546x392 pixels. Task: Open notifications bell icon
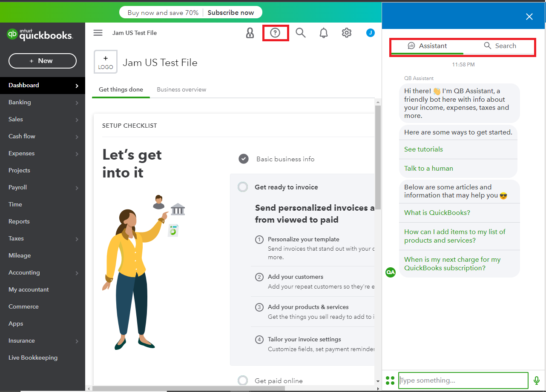324,33
